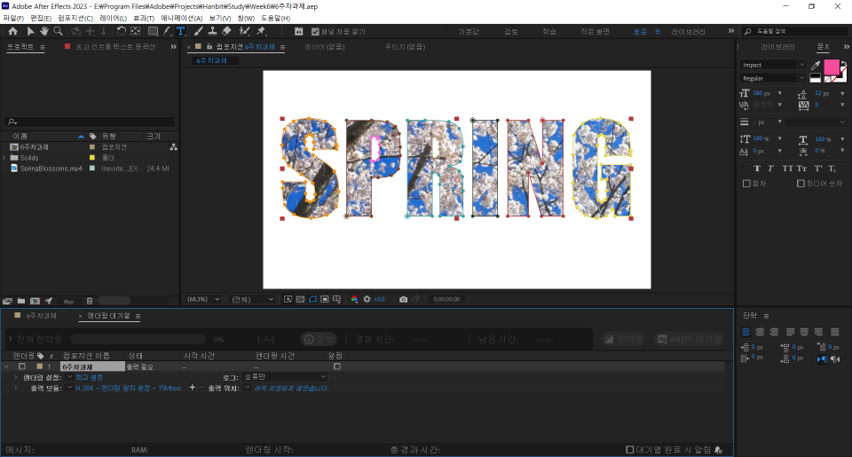The width and height of the screenshot is (852, 457).
Task: Select the Selection arrow tool
Action: click(x=30, y=32)
